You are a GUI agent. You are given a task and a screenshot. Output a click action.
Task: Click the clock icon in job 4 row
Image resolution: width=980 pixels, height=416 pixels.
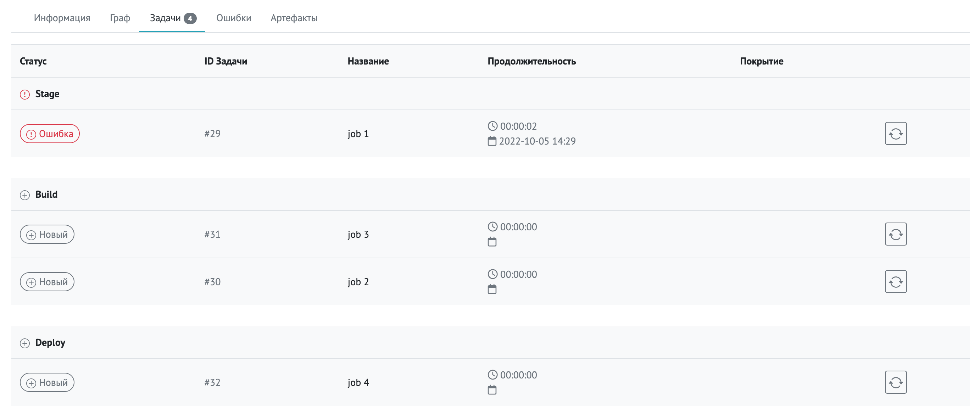click(x=492, y=375)
